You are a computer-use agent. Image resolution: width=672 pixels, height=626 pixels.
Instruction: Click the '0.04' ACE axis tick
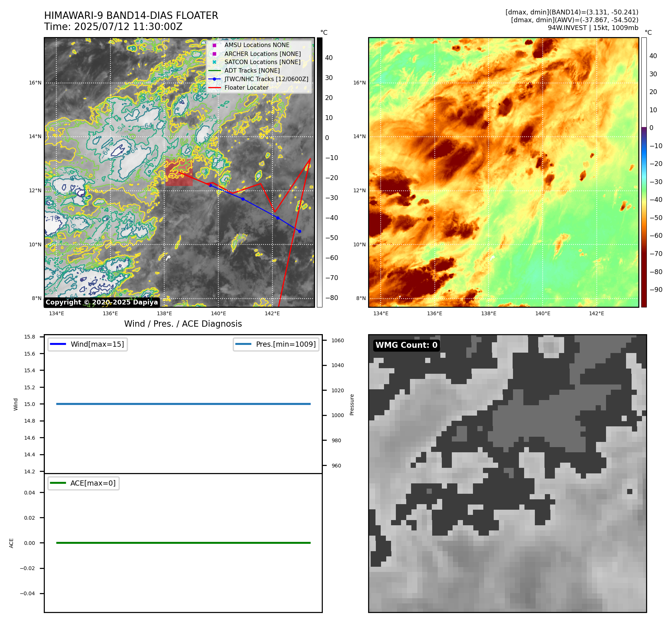[x=30, y=493]
